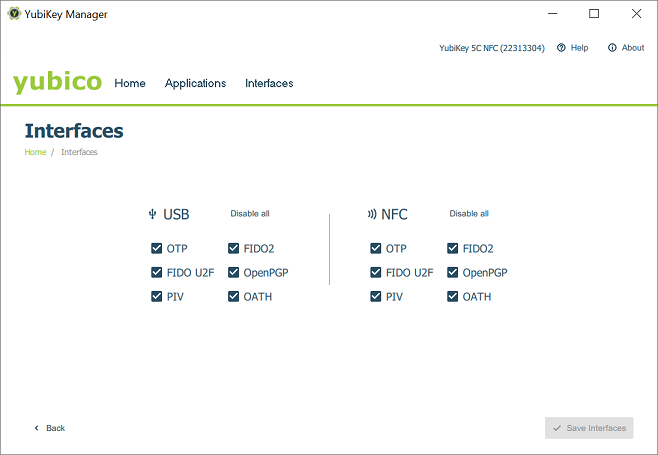Uncheck the USB OTP checkbox
658x455 pixels.
click(x=156, y=248)
